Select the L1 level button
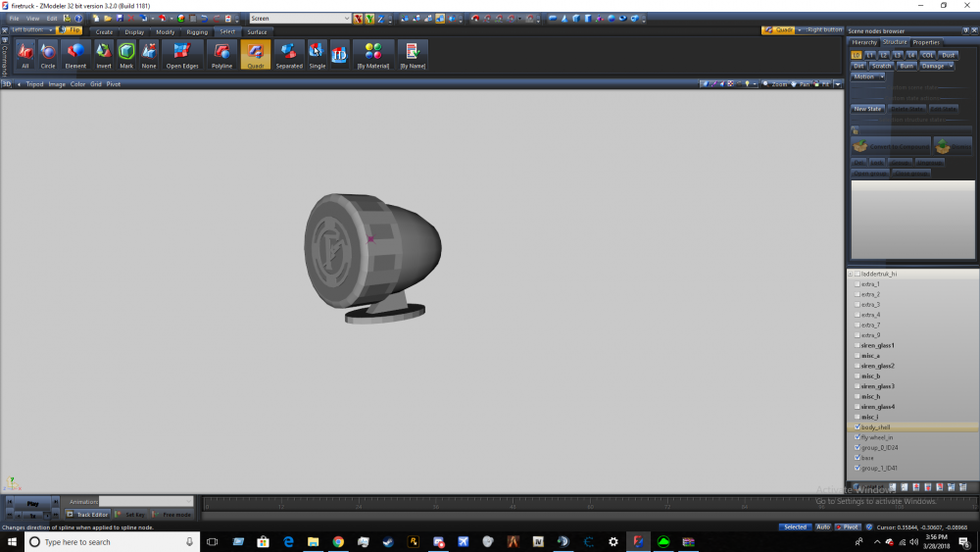Screen dimensions: 980x552 point(869,55)
